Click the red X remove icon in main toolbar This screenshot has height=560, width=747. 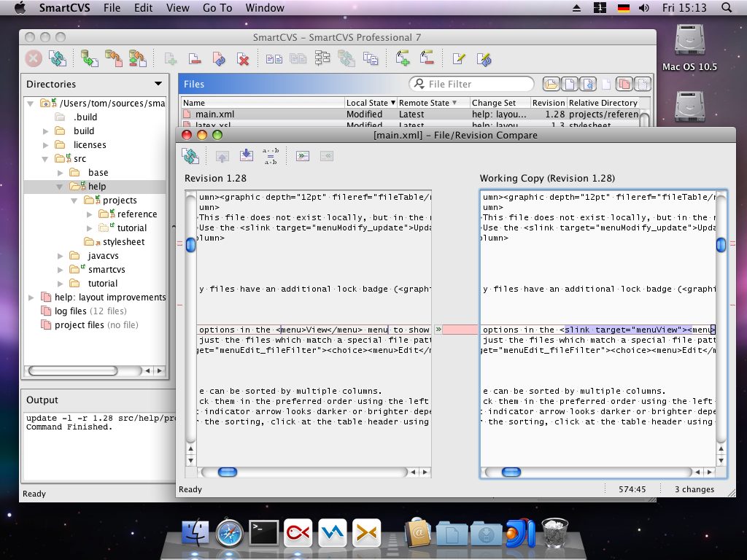(243, 59)
